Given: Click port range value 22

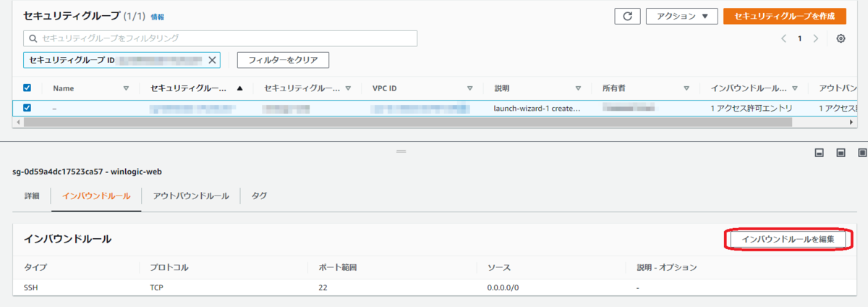Looking at the screenshot, I should pos(323,287).
